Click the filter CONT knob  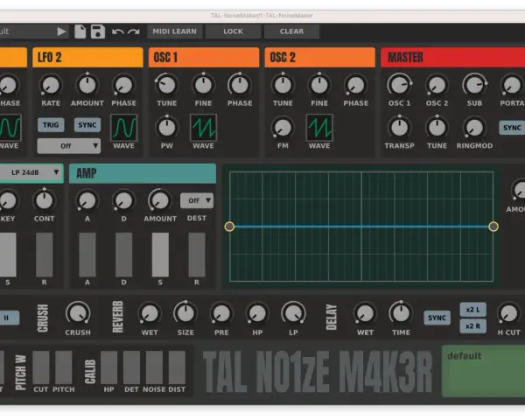point(45,200)
